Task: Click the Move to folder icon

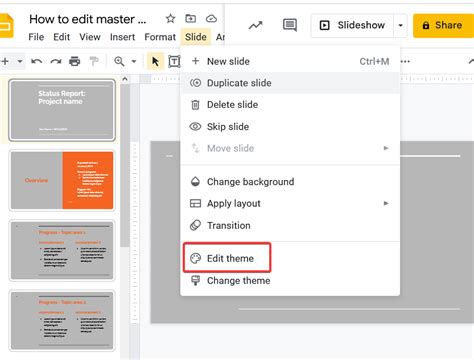Action: click(x=191, y=19)
